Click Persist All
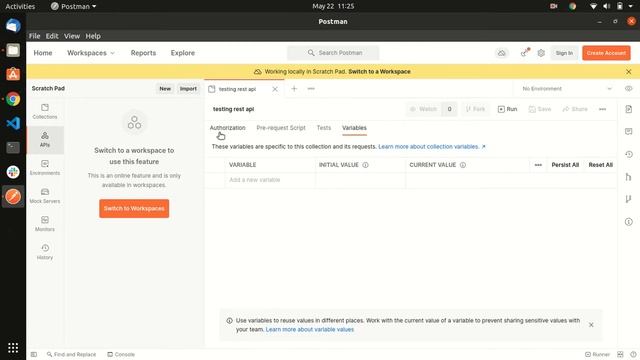 [565, 165]
